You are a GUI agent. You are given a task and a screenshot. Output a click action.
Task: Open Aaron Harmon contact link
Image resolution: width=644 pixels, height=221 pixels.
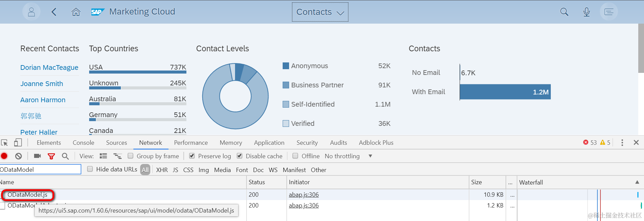coord(43,100)
